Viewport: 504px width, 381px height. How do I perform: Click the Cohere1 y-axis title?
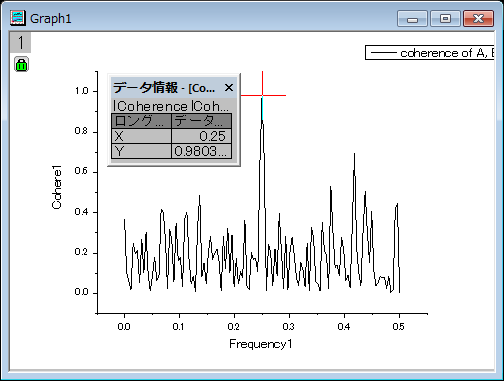click(57, 187)
